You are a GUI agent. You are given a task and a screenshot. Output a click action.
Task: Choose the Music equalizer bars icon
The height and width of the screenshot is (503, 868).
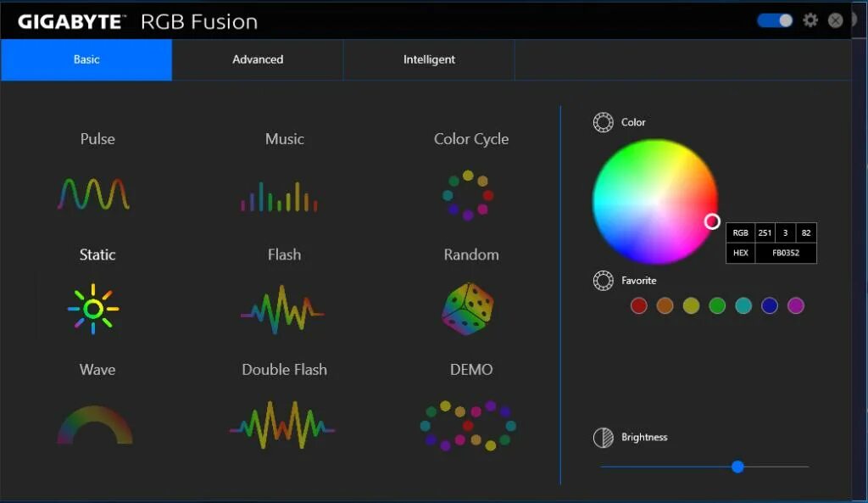point(279,197)
